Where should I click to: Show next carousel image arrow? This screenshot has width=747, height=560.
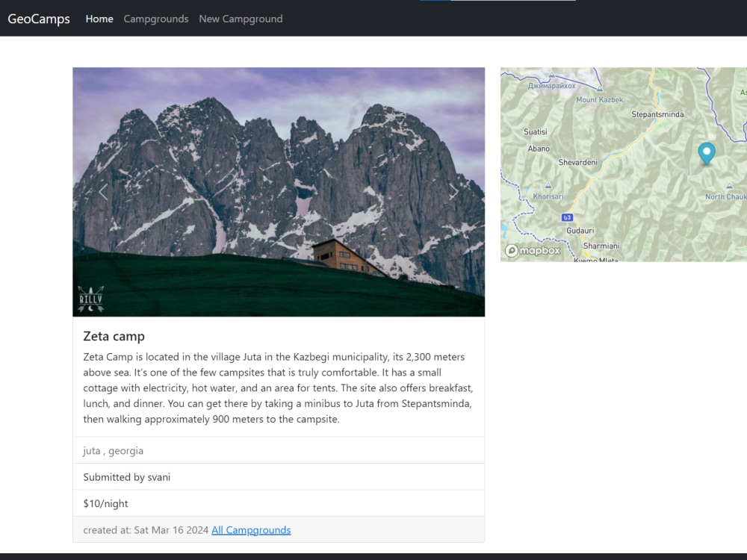pos(453,192)
